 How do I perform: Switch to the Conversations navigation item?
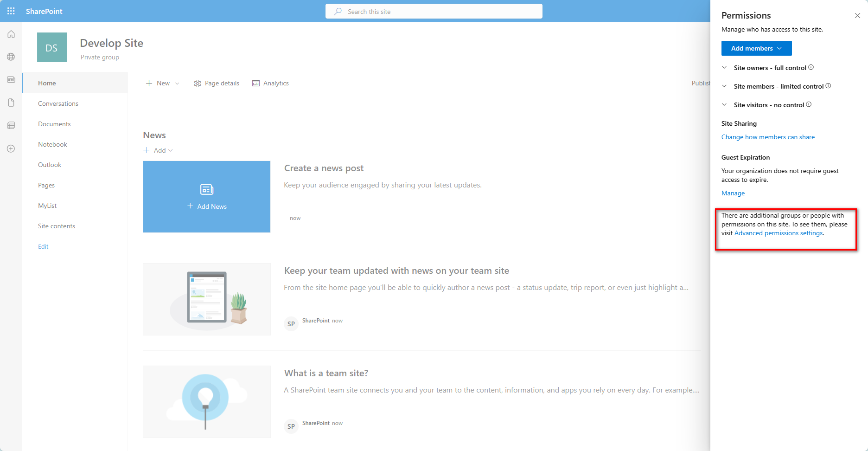coord(58,103)
